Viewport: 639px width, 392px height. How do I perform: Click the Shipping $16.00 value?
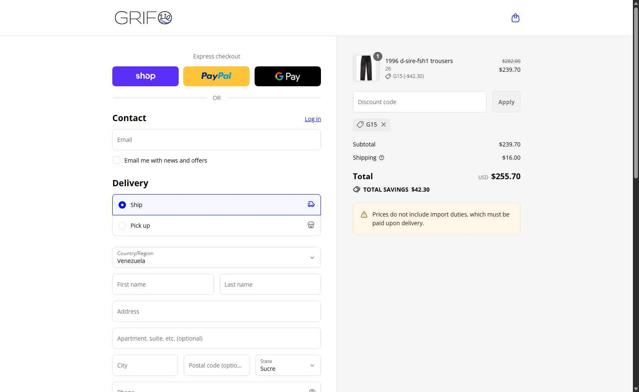point(511,158)
